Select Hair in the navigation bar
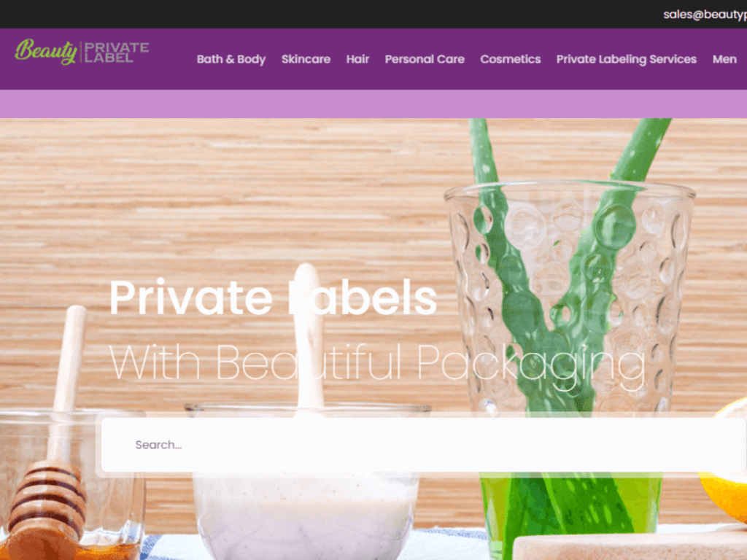The image size is (747, 560). [357, 59]
